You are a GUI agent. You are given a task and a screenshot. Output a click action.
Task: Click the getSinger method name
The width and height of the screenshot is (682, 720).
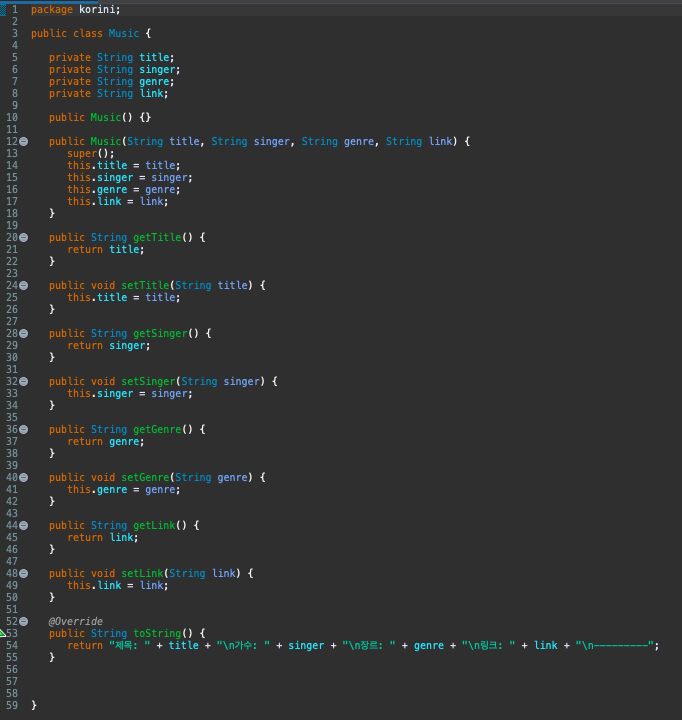[160, 333]
